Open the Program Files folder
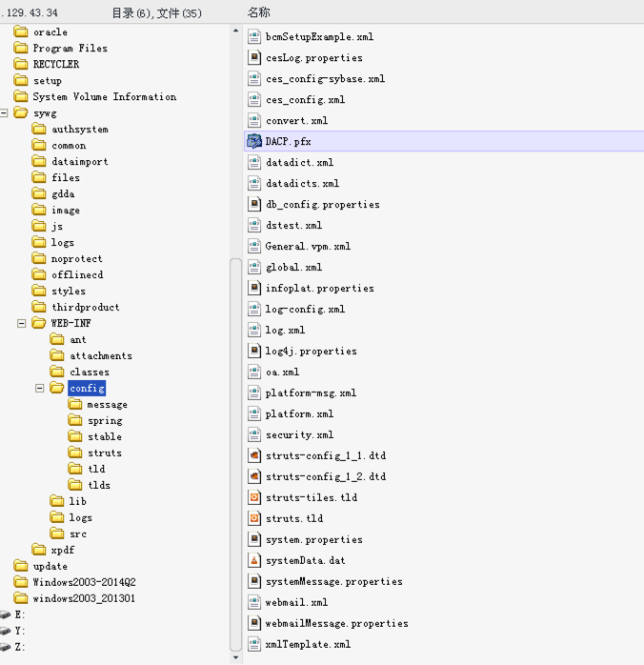This screenshot has width=644, height=665. point(70,48)
